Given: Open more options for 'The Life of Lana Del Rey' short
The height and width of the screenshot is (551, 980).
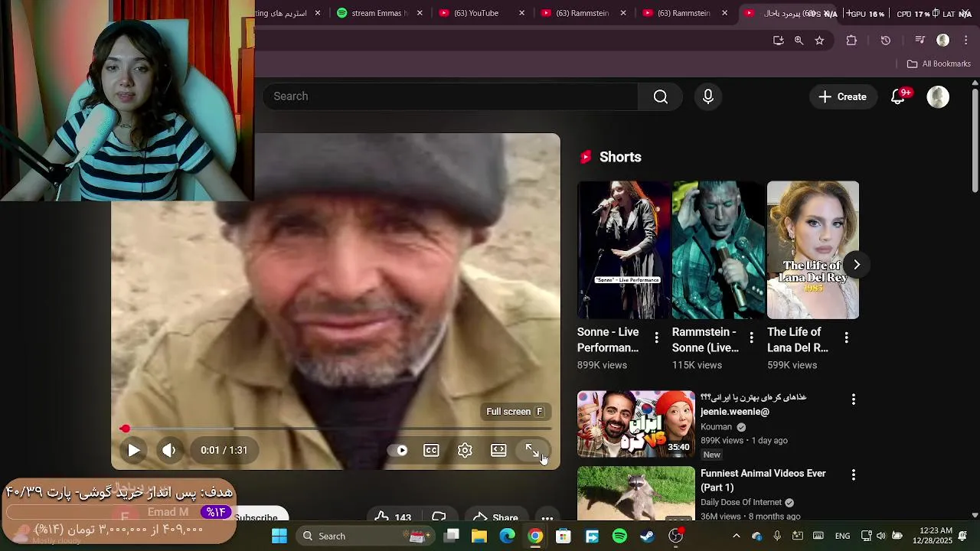Looking at the screenshot, I should [x=846, y=337].
